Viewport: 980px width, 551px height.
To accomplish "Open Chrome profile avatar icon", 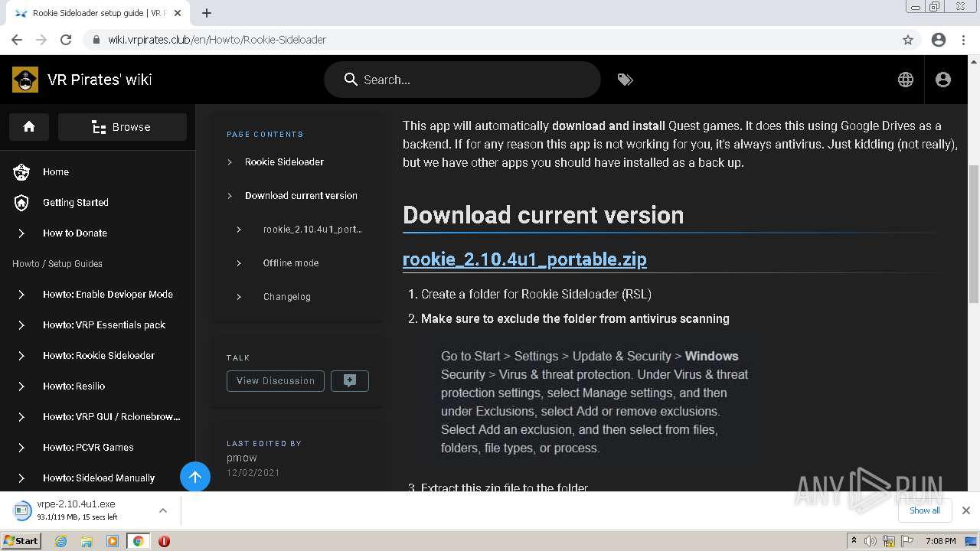I will (939, 40).
